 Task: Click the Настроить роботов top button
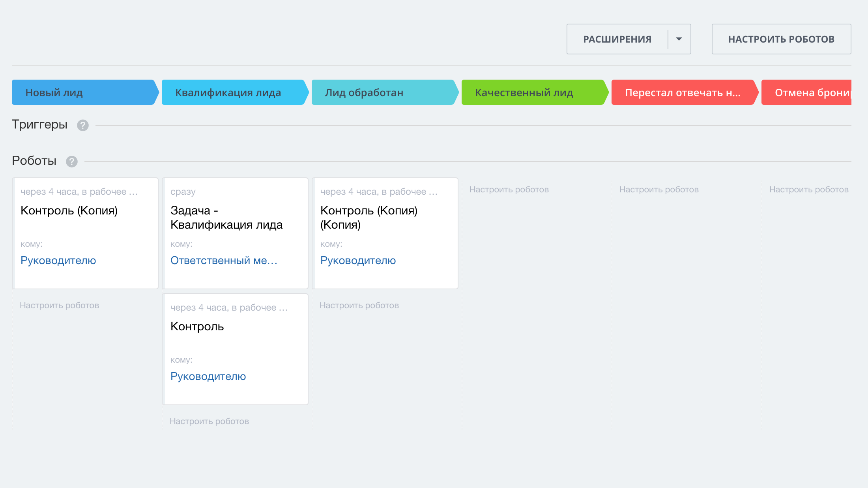point(781,39)
